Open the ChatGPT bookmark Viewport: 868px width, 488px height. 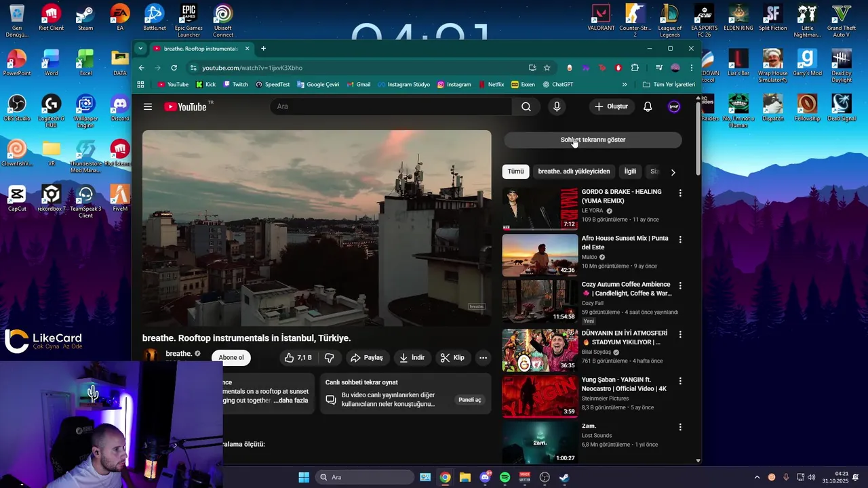558,85
